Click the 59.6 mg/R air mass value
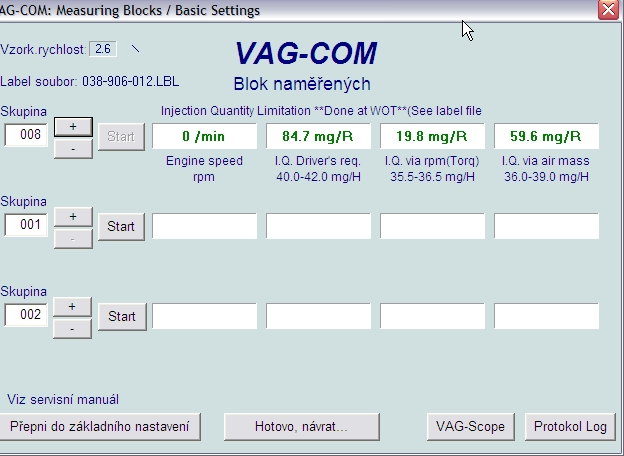624x456 pixels. coord(546,137)
